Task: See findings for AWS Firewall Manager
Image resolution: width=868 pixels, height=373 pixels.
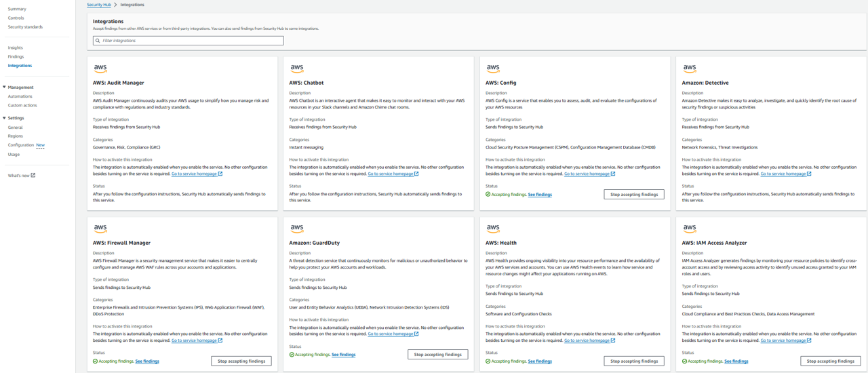Action: [147, 361]
